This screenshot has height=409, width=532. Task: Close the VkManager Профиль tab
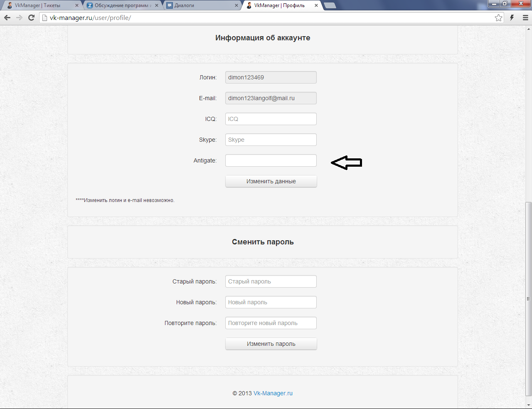click(316, 5)
